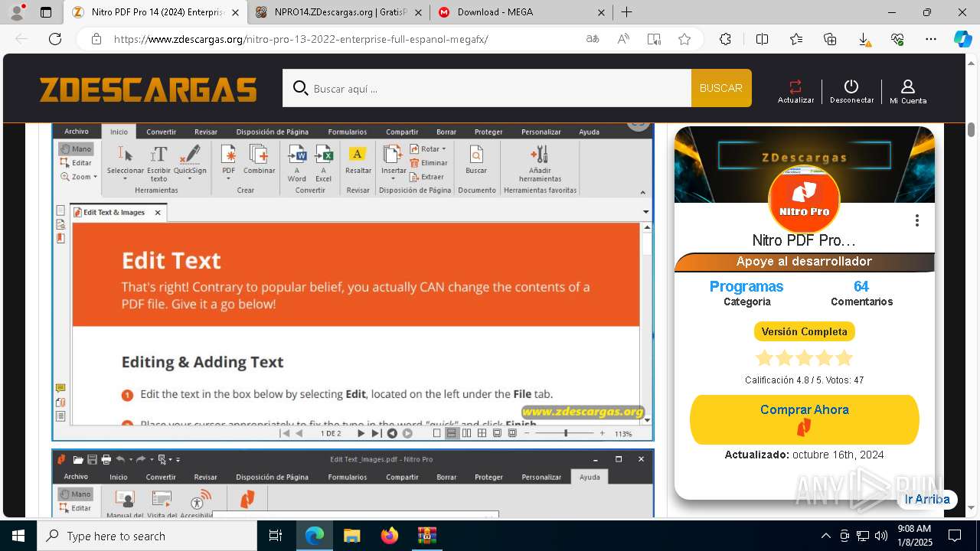Reload the page with the refresh icon
Screen dimensions: 980x551
point(55,39)
